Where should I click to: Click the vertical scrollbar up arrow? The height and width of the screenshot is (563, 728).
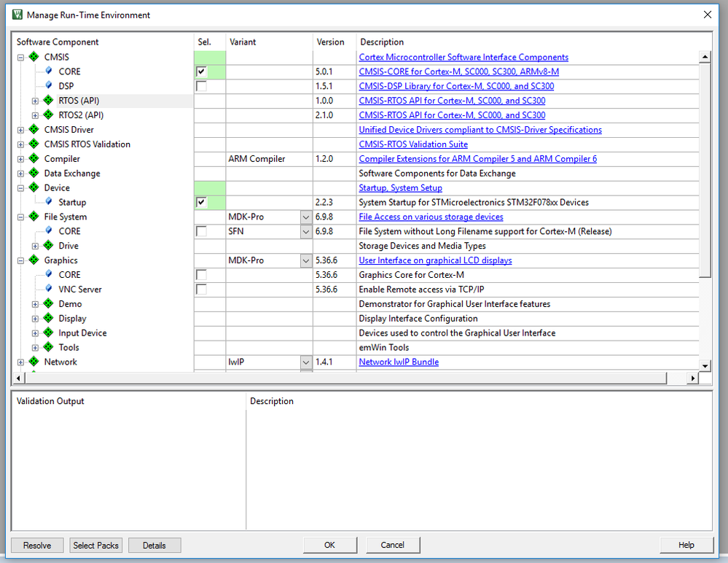pos(705,57)
